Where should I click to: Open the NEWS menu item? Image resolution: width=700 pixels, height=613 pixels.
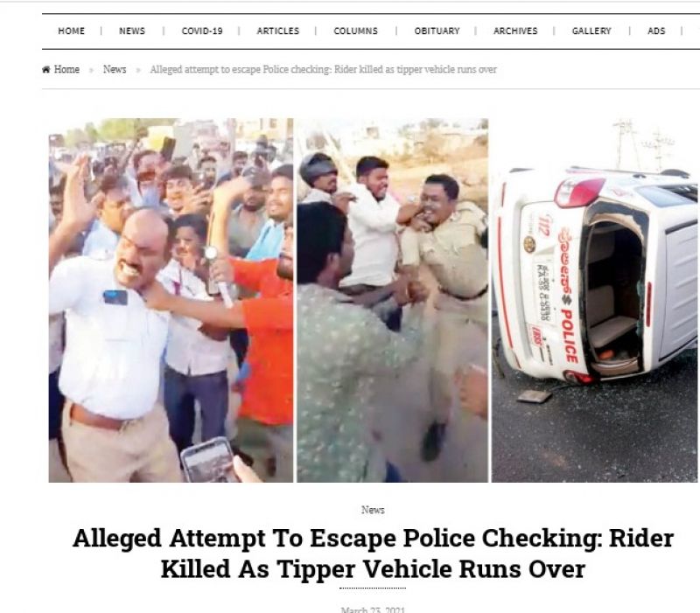click(x=132, y=31)
